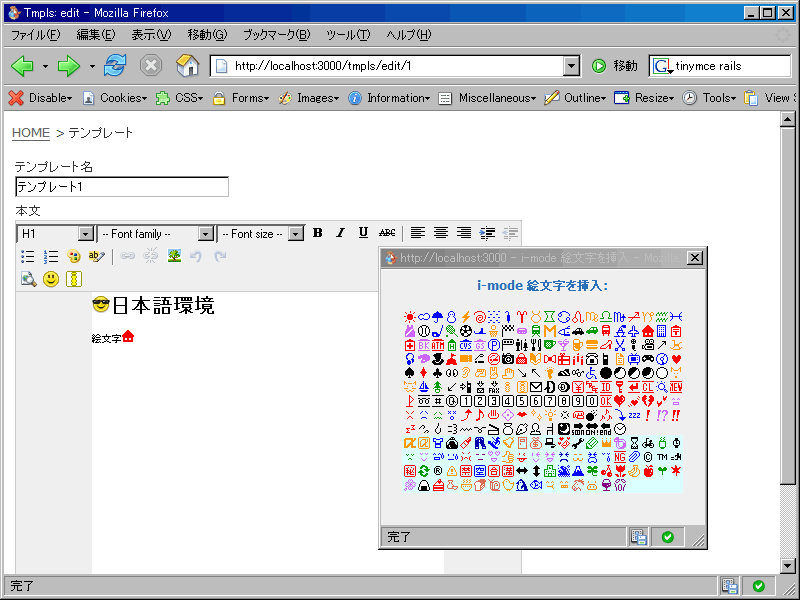This screenshot has height=600, width=800.
Task: Open the ヘルプ(H) menu
Action: pyautogui.click(x=409, y=35)
